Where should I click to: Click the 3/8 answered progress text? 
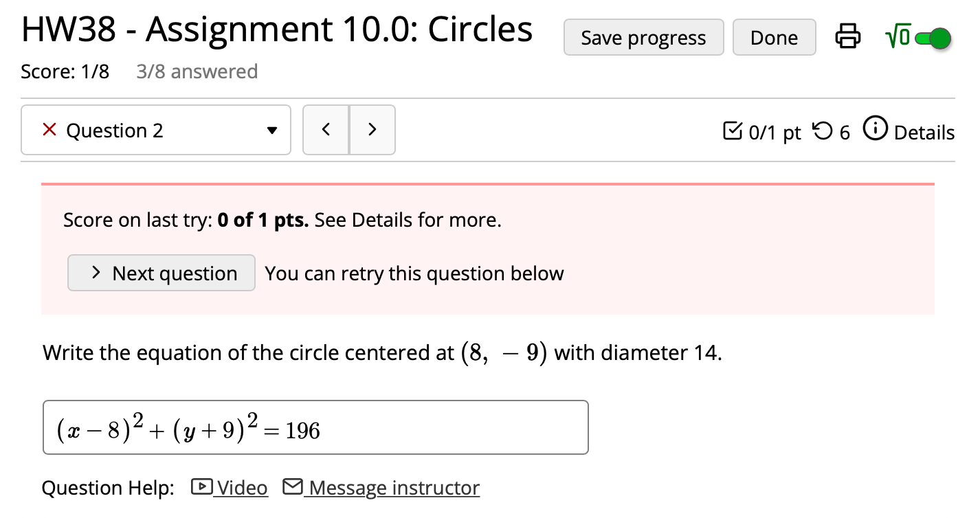(x=197, y=71)
